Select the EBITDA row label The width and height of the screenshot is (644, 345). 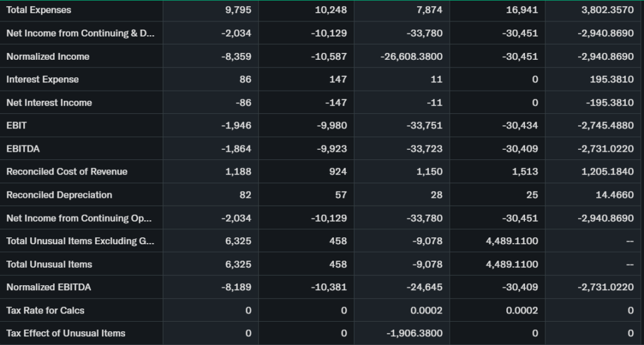(22, 149)
